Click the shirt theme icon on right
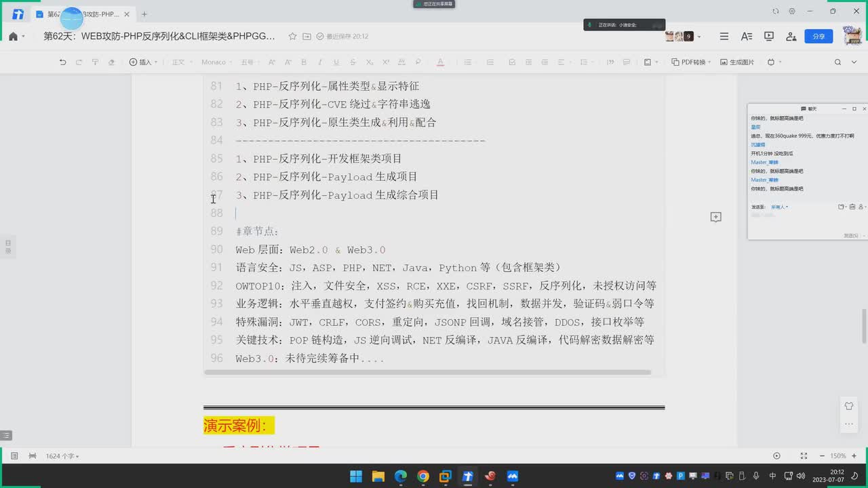868x488 pixels. (x=848, y=405)
